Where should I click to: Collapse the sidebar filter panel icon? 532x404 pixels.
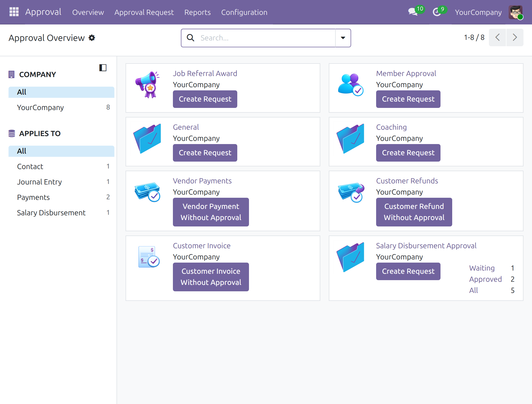[x=103, y=68]
